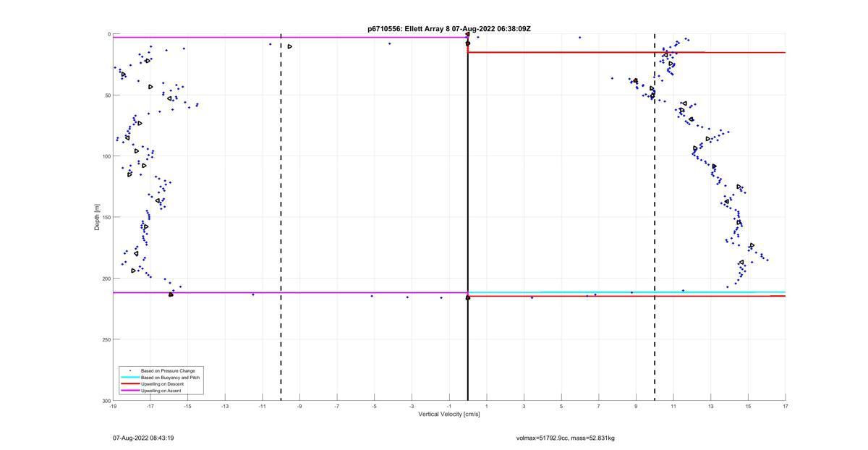Click legend entry Based on Pressure Change
Screen dimensions: 868x450
click(168, 371)
